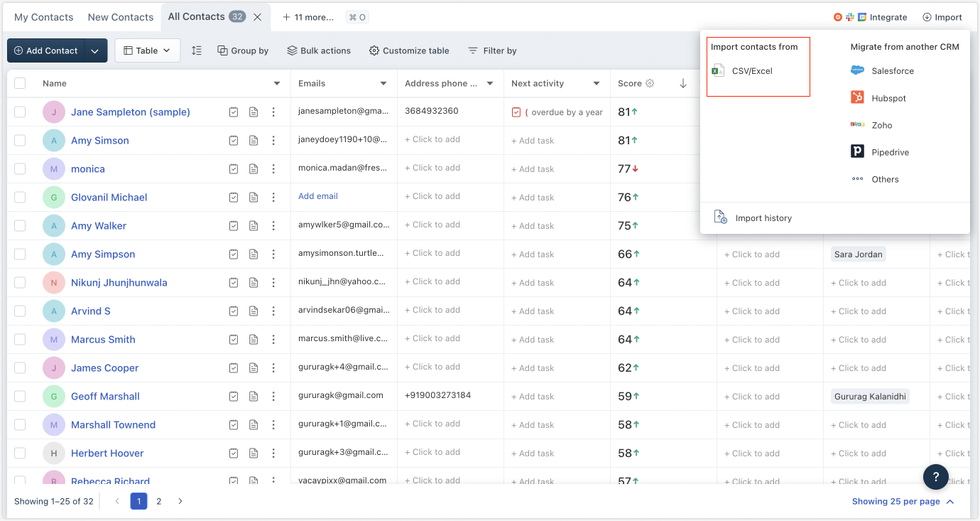Open Import history
The image size is (980, 521).
click(763, 217)
